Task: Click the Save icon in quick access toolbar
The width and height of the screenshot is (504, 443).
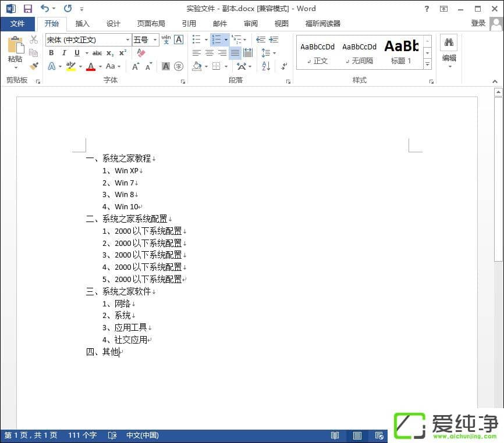Action: coord(27,9)
